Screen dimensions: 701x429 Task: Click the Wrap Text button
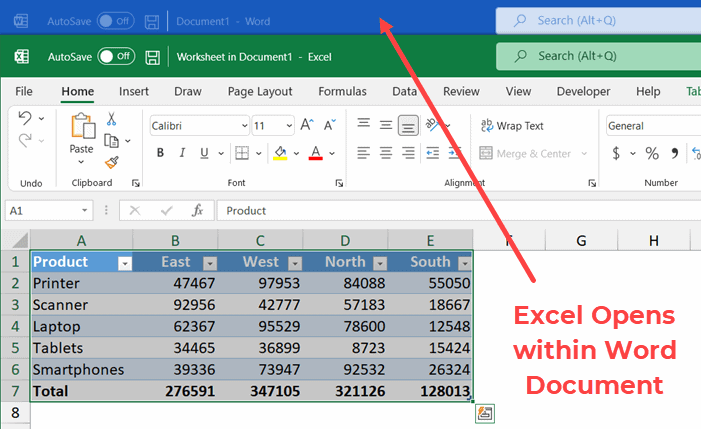coord(511,126)
